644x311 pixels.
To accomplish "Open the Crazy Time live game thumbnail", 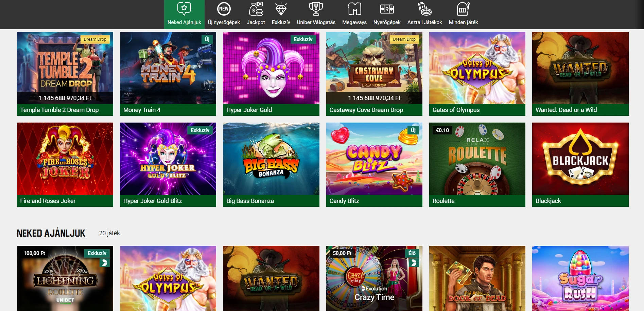I will pos(374,278).
